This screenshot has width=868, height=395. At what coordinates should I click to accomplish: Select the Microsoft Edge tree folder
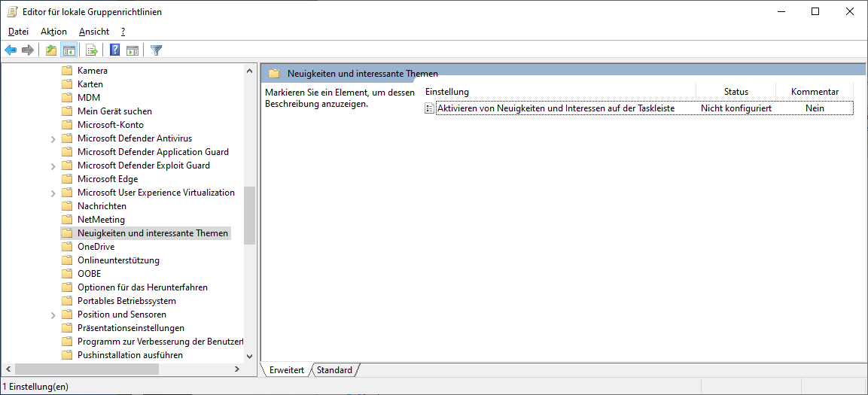coord(107,179)
